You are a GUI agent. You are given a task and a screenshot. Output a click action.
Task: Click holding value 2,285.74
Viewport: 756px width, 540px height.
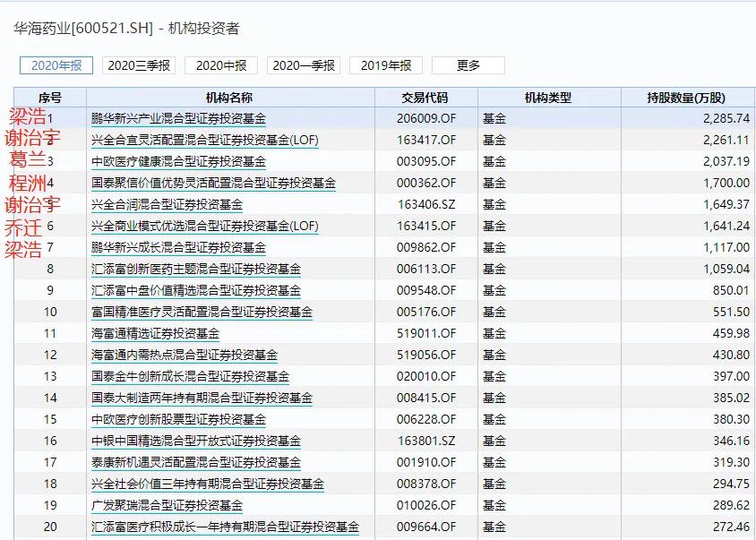pyautogui.click(x=726, y=118)
